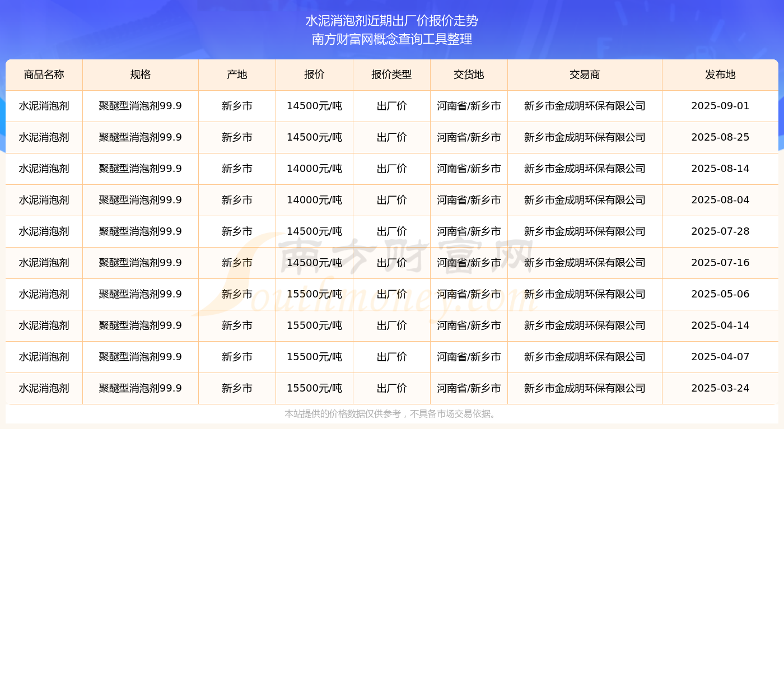Click the 2025-09-01 date cell
Screen dimensions: 784x675
point(720,106)
